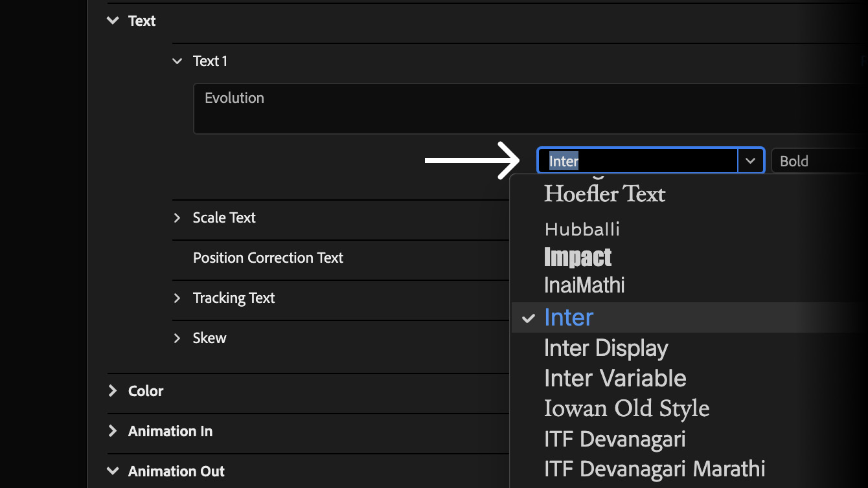This screenshot has height=488, width=868.
Task: Pick Inter Variable from the list
Action: click(615, 378)
